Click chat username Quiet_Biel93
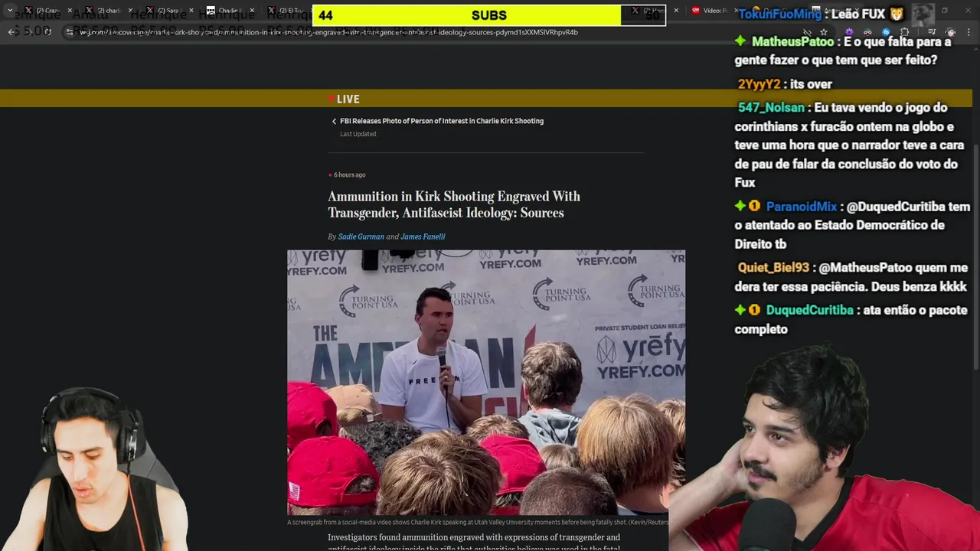 773,268
